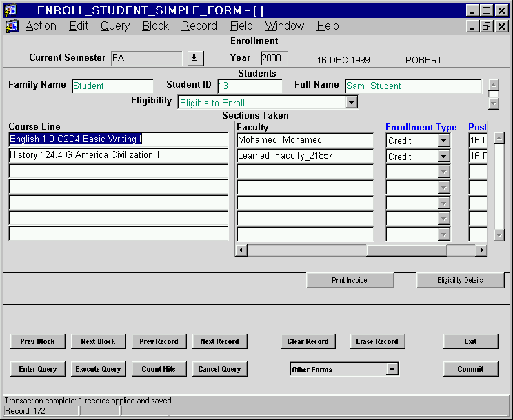This screenshot has width=513, height=420.
Task: Click the Year field showing 2000
Action: pyautogui.click(x=274, y=58)
